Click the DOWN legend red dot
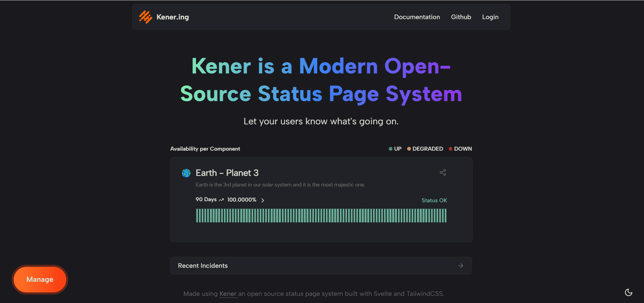Screen dimensions: 644x303 tap(450, 149)
